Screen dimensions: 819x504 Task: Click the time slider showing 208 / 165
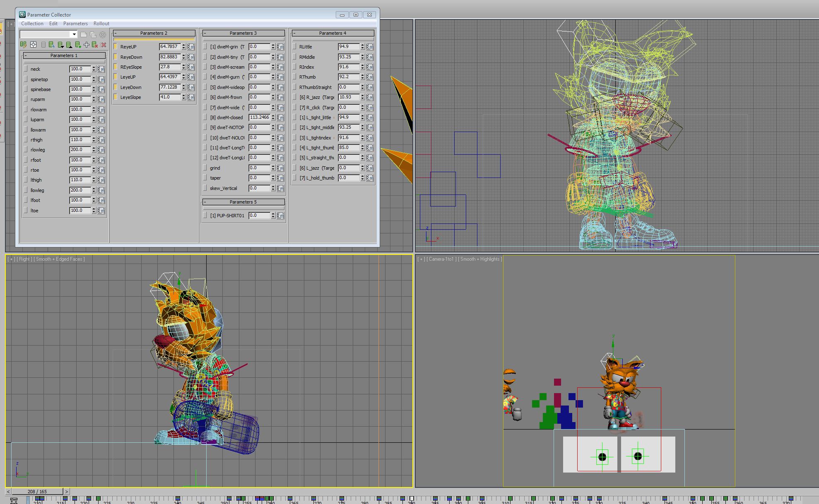[37, 492]
